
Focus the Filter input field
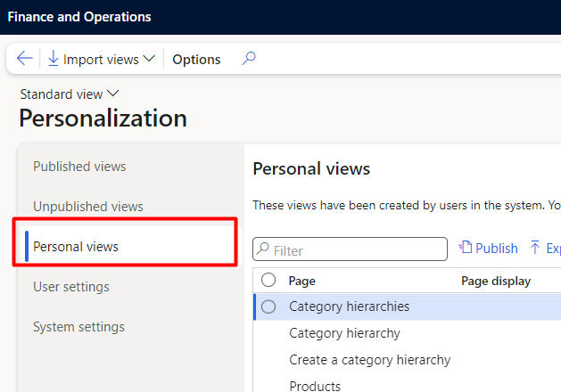[350, 249]
